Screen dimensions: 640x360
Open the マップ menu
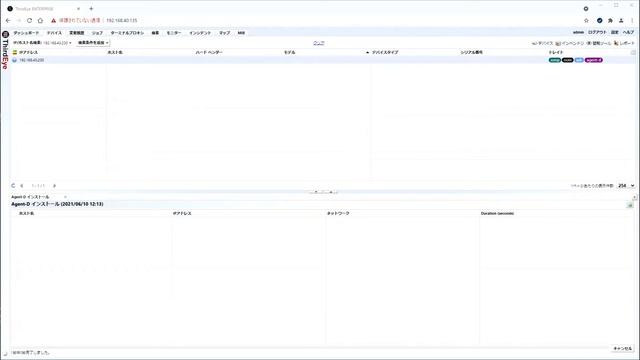(x=224, y=33)
